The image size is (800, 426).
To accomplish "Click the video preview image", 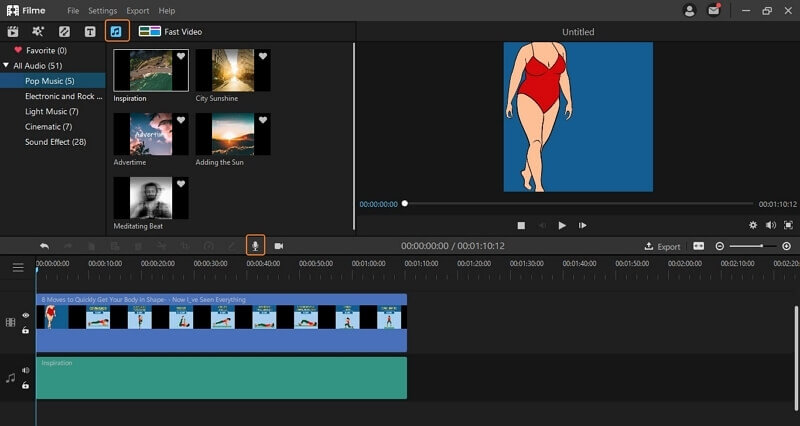I will (578, 117).
